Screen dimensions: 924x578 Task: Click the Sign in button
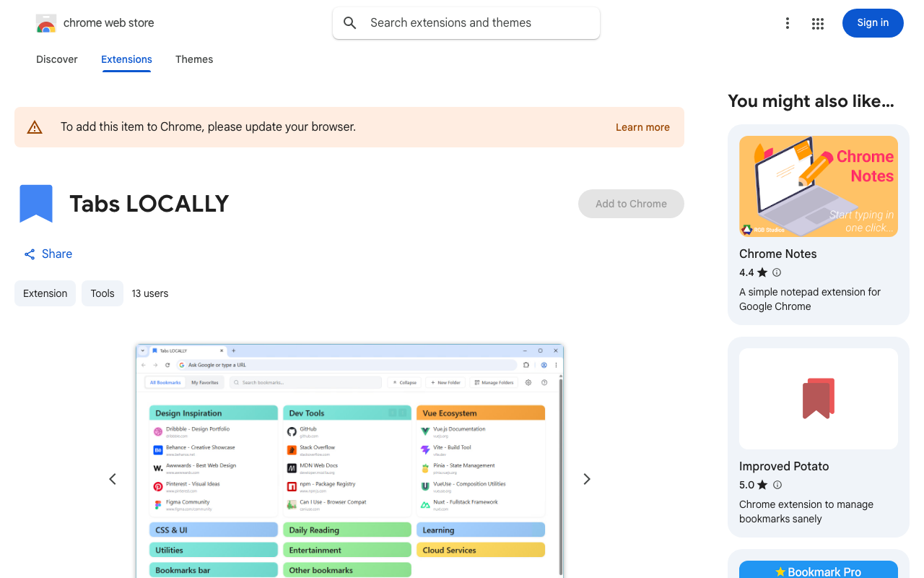[873, 23]
